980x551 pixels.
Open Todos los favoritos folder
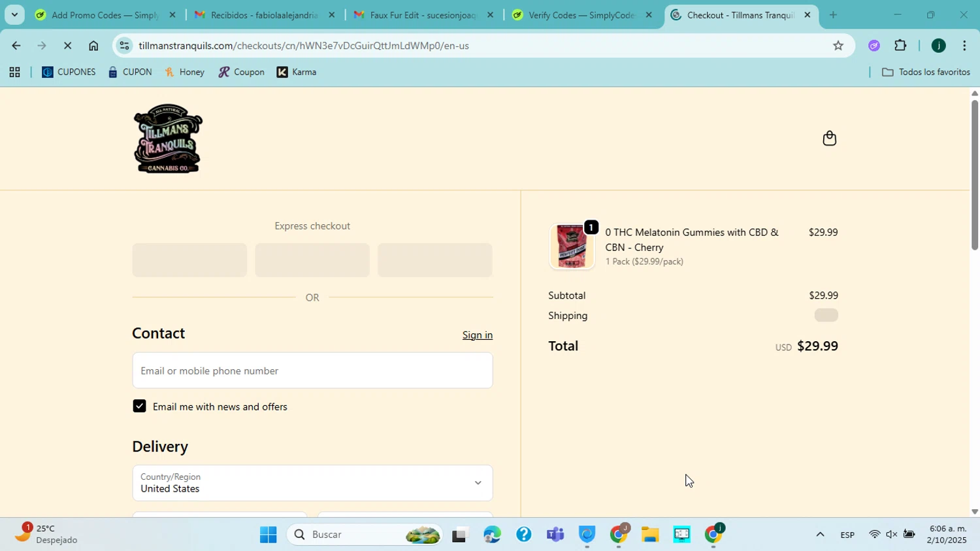(926, 73)
